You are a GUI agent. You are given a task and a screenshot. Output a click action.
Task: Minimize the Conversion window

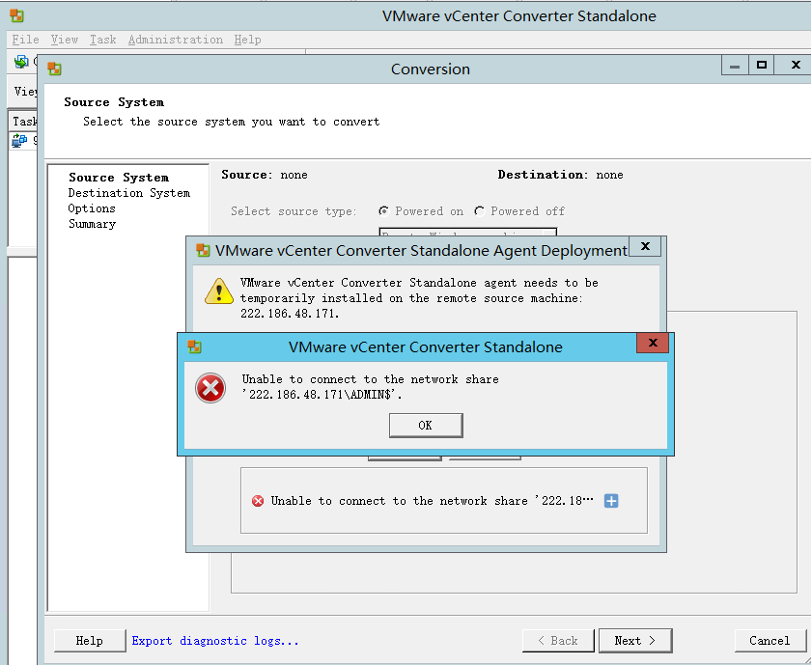(735, 66)
